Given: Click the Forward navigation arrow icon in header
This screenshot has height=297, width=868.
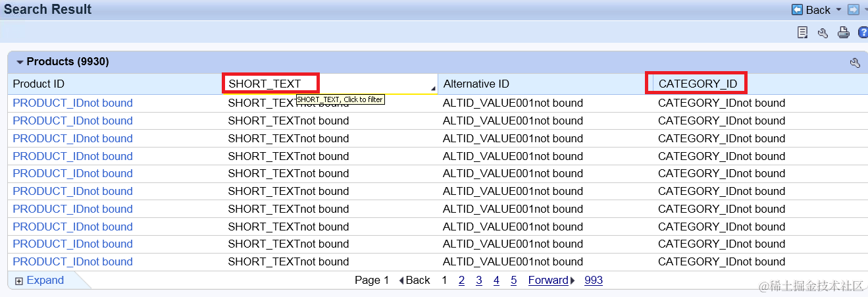Looking at the screenshot, I should click(854, 10).
